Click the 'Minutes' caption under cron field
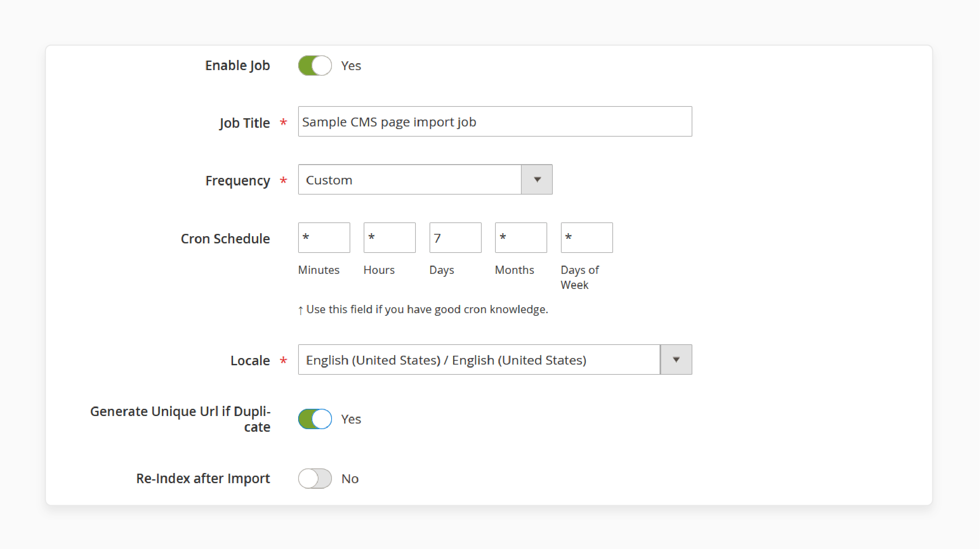The image size is (980, 549). click(318, 270)
